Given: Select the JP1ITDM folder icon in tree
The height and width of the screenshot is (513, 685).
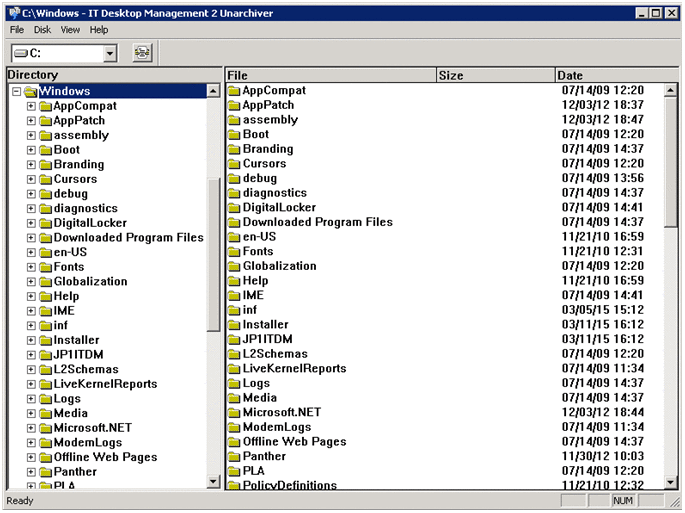Looking at the screenshot, I should tap(45, 355).
